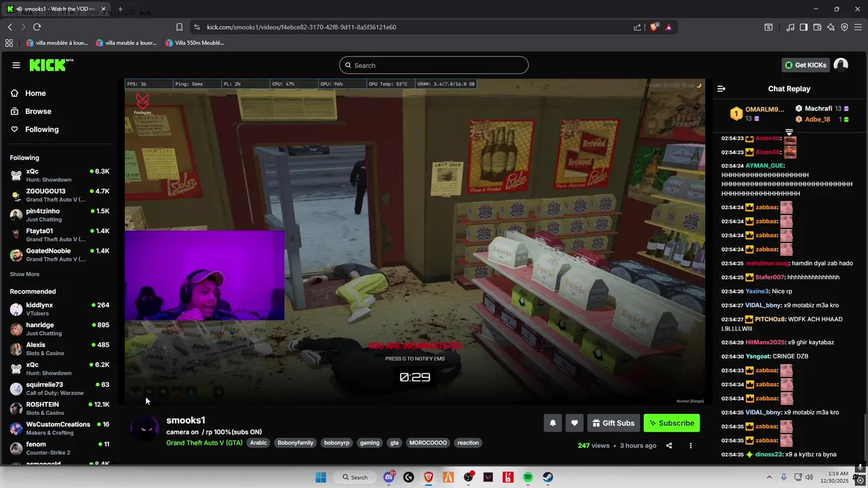The width and height of the screenshot is (868, 488).
Task: Click the notification bell under the video
Action: [553, 423]
